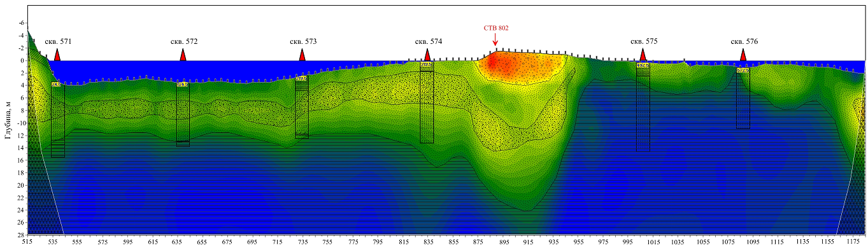Image resolution: width=868 pixels, height=250 pixels.
Task: Click the red triangle marker for скв. 575
Action: [x=643, y=55]
